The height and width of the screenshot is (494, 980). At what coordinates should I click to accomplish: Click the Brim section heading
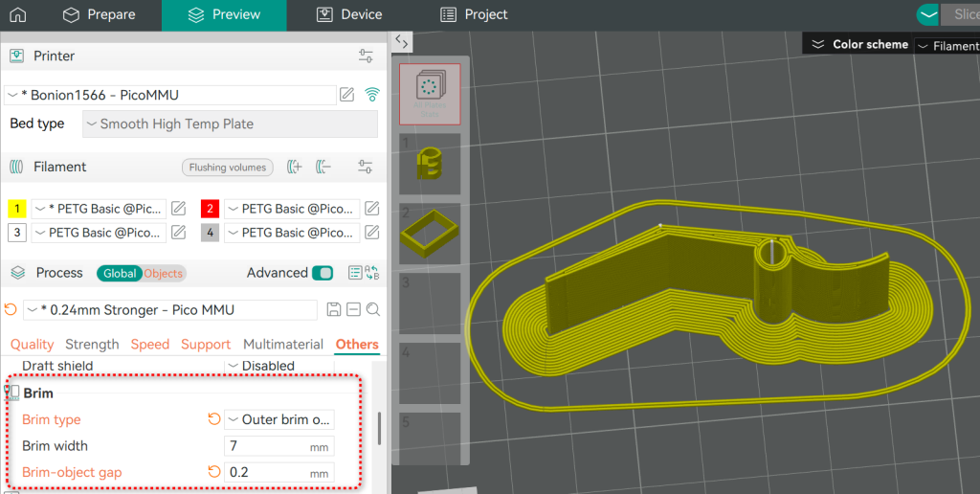[38, 393]
